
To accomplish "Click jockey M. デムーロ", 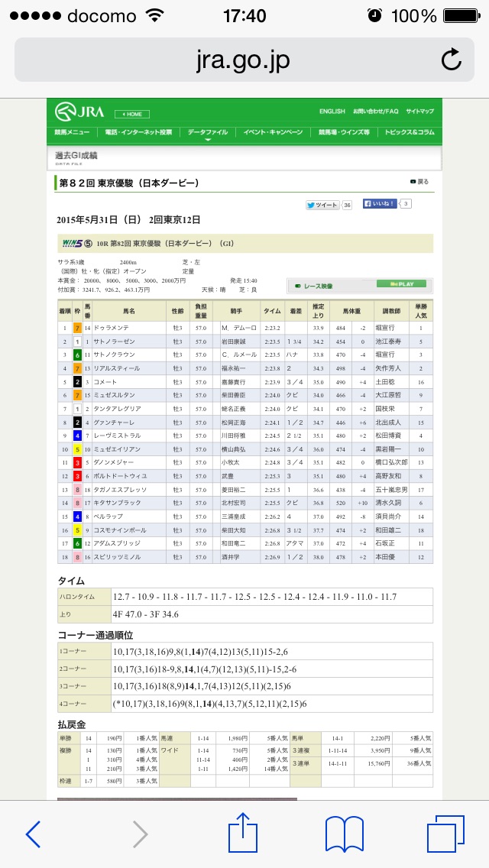I will (x=238, y=329).
